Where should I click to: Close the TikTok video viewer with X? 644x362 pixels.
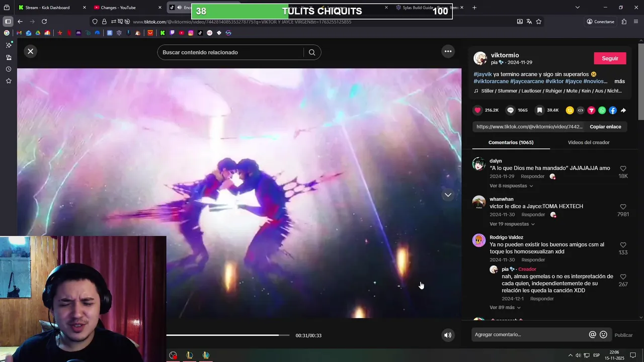click(x=31, y=51)
